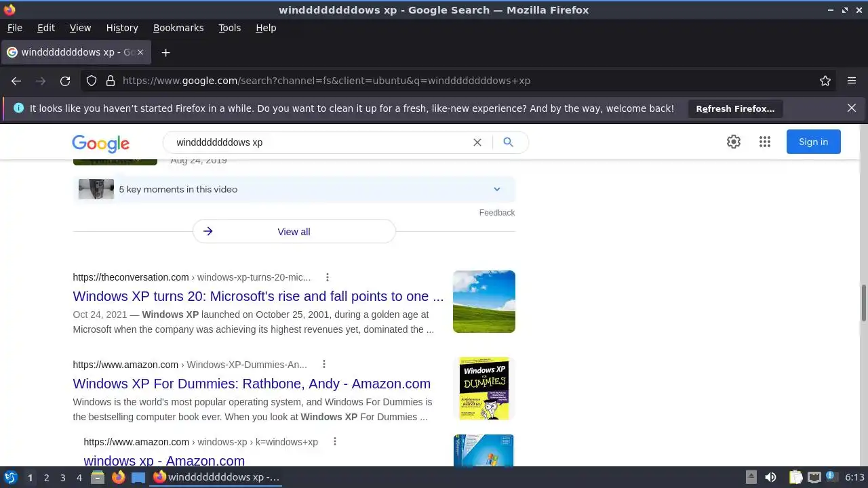Open the File menu
The image size is (868, 488).
click(14, 28)
